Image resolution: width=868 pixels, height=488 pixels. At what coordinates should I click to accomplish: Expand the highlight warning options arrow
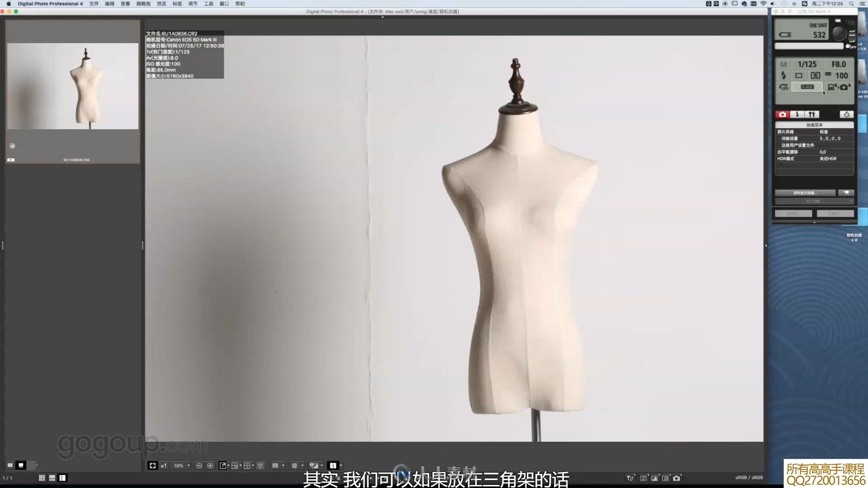coord(322,465)
